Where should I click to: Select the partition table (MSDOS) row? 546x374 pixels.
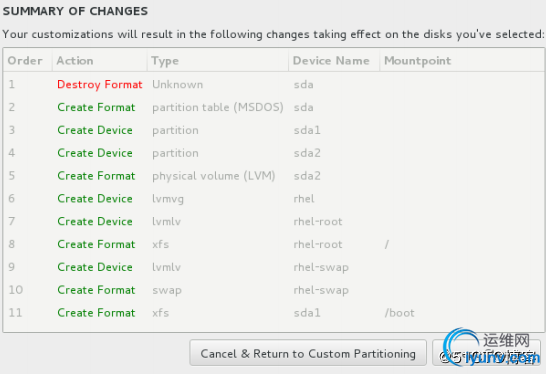pyautogui.click(x=273, y=107)
